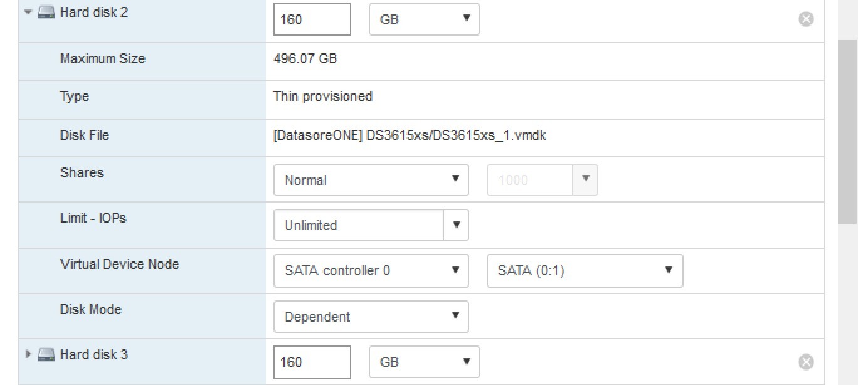Screen dimensions: 868x385
Task: Click the Hard disk 2 size field
Action: (x=312, y=19)
